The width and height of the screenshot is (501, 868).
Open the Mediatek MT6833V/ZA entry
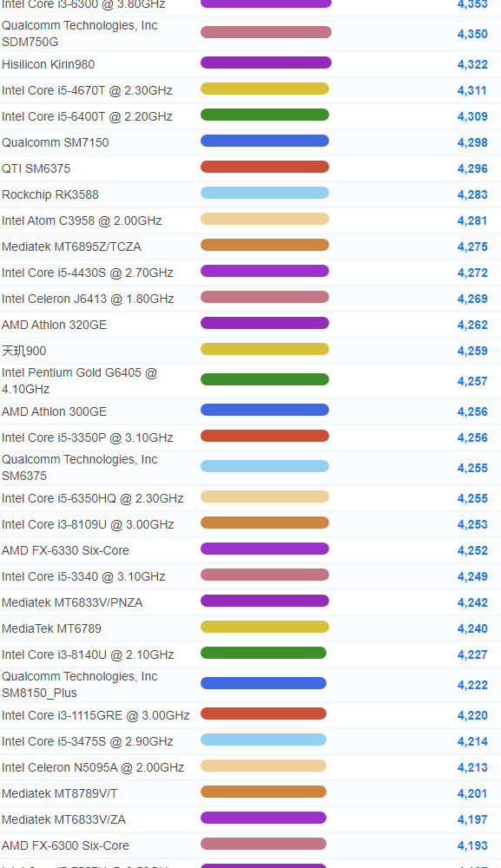coord(63,819)
